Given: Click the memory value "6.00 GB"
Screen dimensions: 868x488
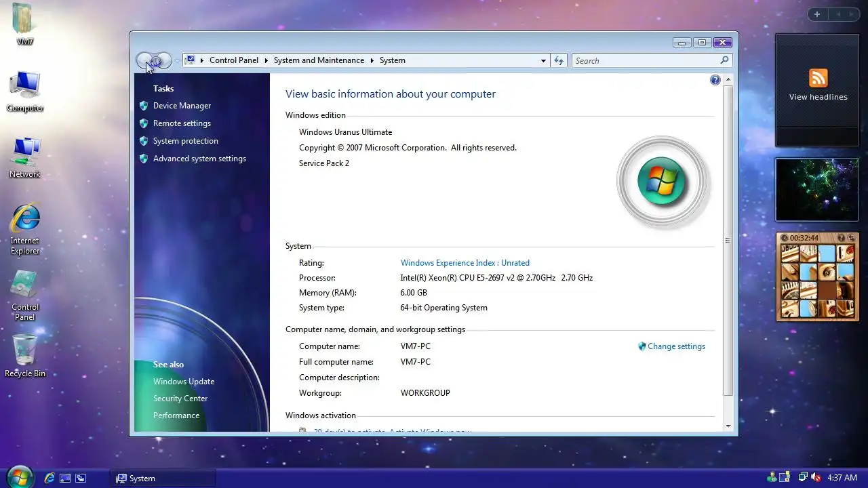Looking at the screenshot, I should click(414, 293).
